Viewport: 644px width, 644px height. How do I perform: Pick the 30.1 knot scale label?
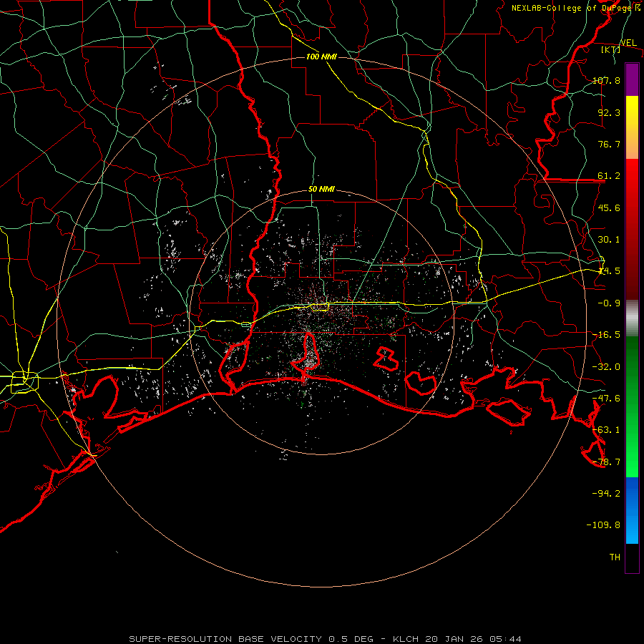[609, 240]
